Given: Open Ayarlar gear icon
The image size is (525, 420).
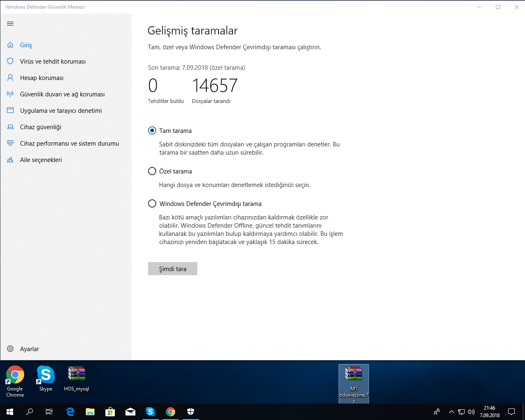Looking at the screenshot, I should [x=10, y=349].
